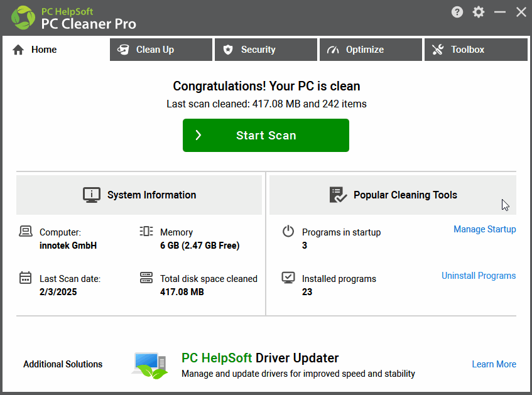Click the PC HelpSoft leaf logo
This screenshot has height=395, width=532.
(x=23, y=18)
